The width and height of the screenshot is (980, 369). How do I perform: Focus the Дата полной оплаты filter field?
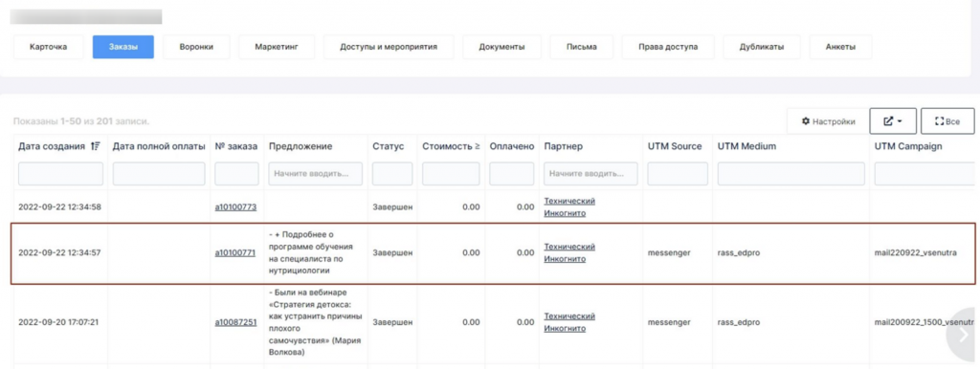pyautogui.click(x=159, y=174)
